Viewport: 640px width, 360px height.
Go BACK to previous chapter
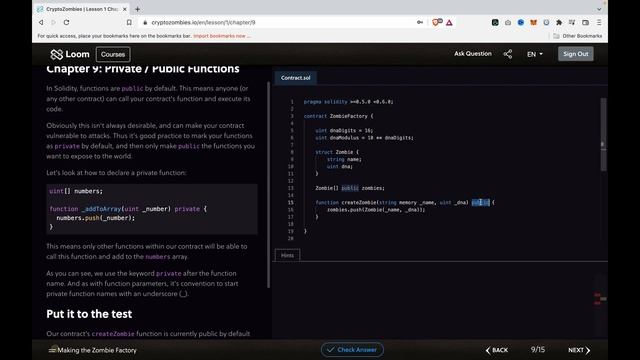497,350
